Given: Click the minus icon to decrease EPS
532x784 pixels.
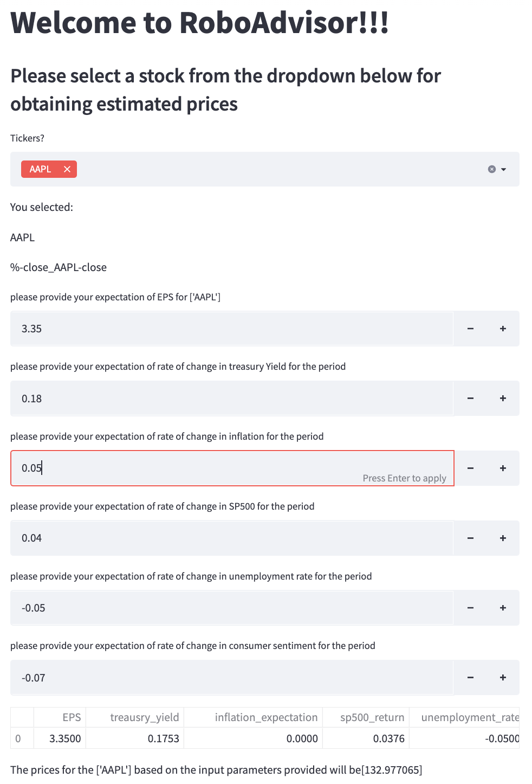Looking at the screenshot, I should (470, 328).
